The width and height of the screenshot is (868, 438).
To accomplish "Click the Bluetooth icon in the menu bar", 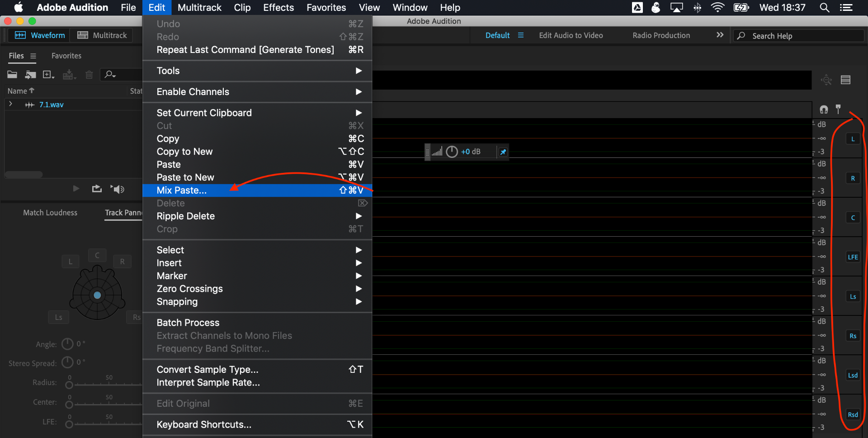I will click(698, 8).
